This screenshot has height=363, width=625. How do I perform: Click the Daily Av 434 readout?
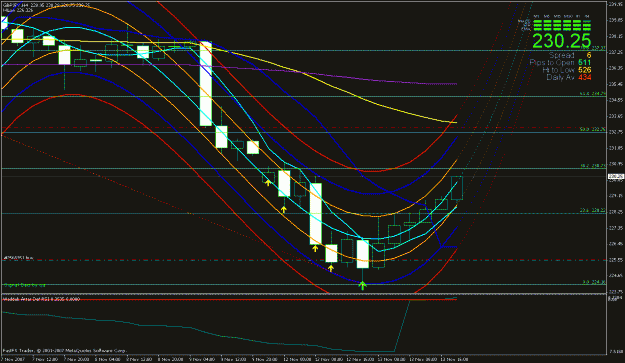click(569, 77)
